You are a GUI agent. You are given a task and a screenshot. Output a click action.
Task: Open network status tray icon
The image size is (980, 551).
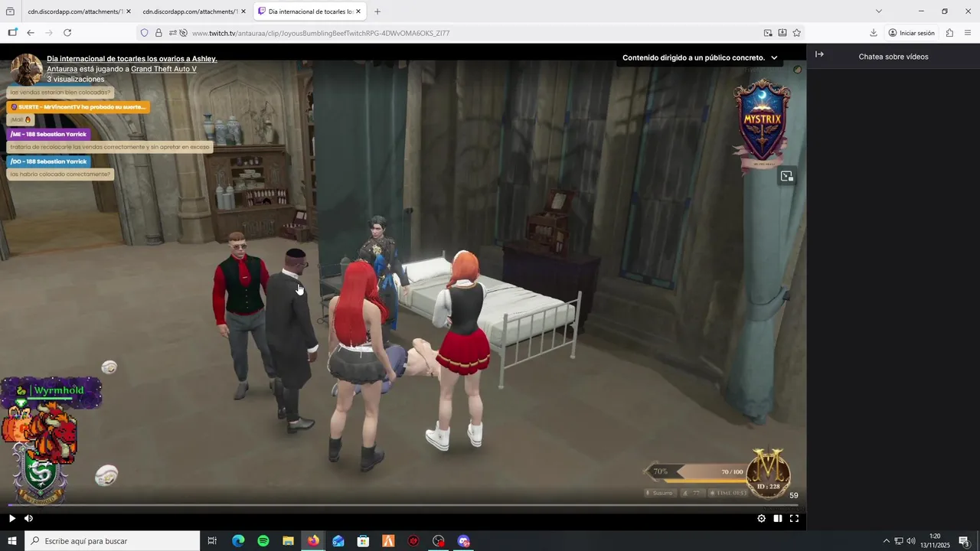pos(899,541)
